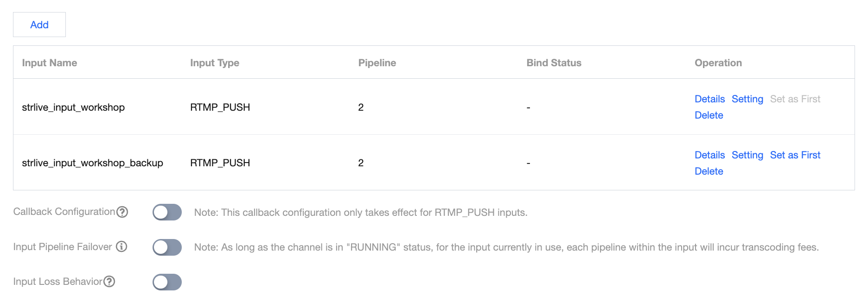Turn on Input Pipeline Failover switch
The height and width of the screenshot is (302, 868).
[167, 247]
